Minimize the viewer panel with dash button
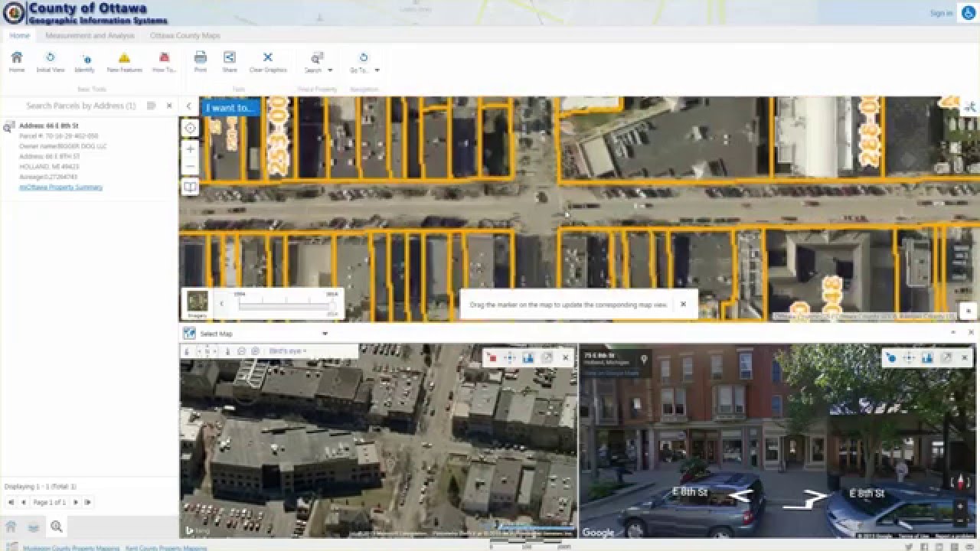The image size is (980, 551). (953, 333)
